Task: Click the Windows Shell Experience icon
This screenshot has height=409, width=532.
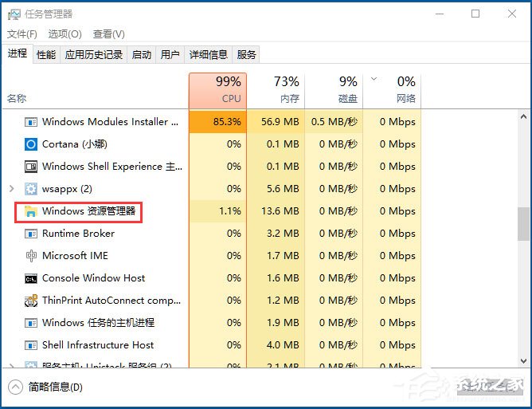Action: click(x=31, y=167)
